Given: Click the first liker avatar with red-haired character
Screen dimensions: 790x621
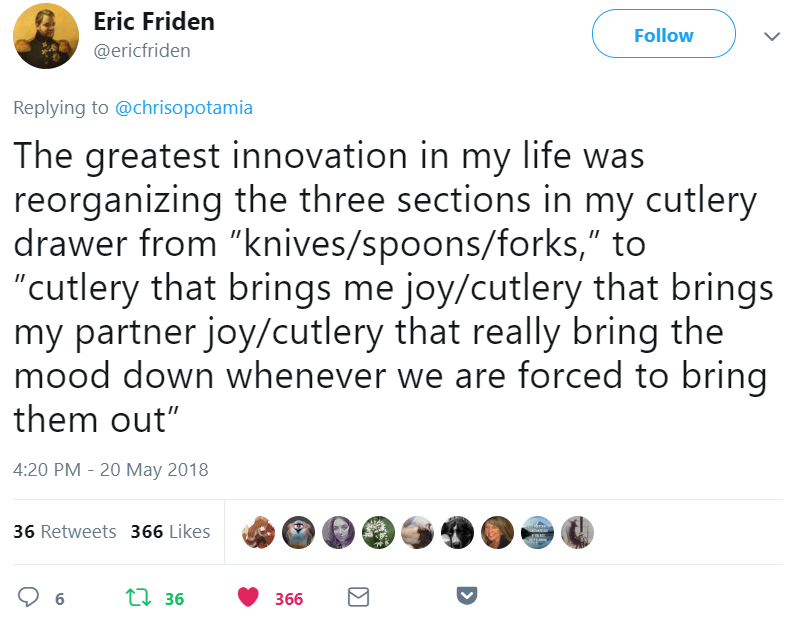Looking at the screenshot, I should (x=258, y=532).
